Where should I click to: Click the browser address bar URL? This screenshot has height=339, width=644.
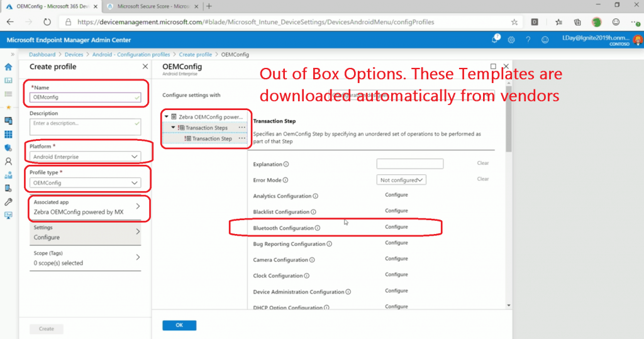pyautogui.click(x=255, y=22)
